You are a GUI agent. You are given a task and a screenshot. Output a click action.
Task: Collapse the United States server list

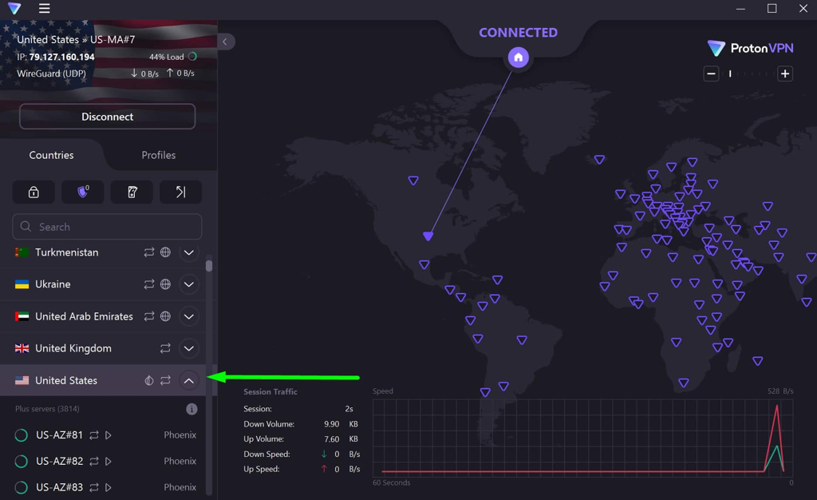(x=189, y=381)
